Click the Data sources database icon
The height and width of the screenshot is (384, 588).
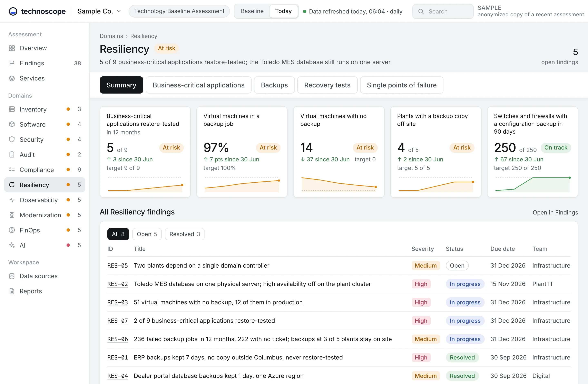[x=12, y=276]
